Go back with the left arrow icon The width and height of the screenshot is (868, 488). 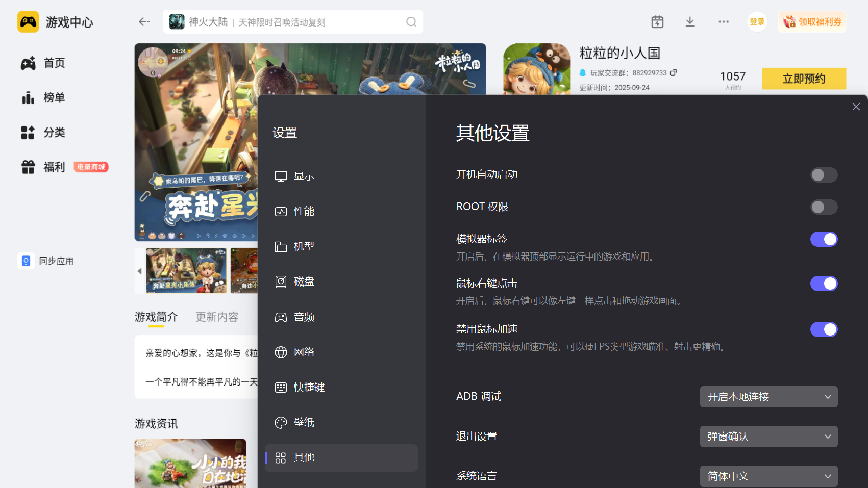[x=144, y=22]
